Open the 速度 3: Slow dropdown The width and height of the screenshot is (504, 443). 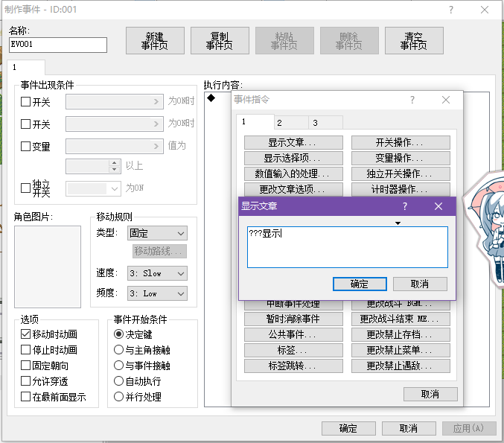pos(157,273)
